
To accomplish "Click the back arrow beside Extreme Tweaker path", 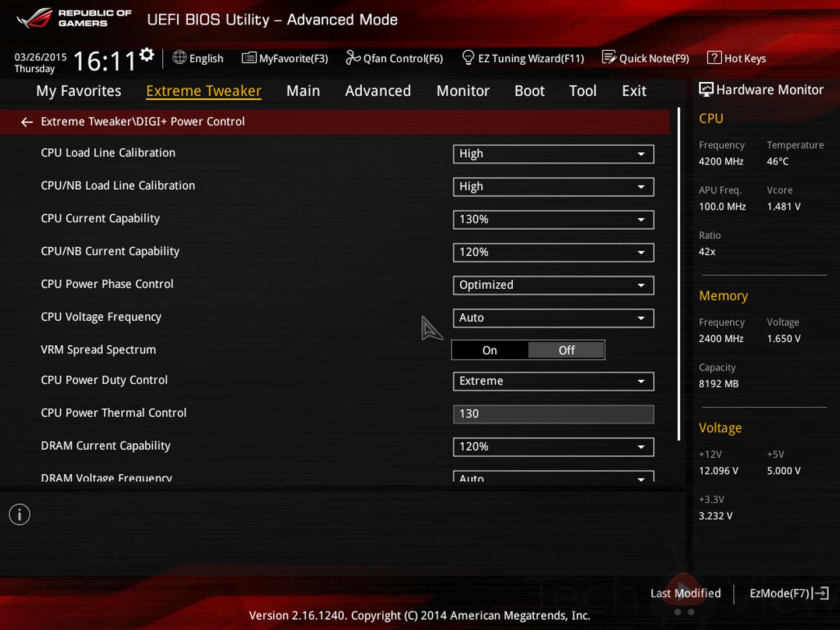I will click(x=27, y=122).
